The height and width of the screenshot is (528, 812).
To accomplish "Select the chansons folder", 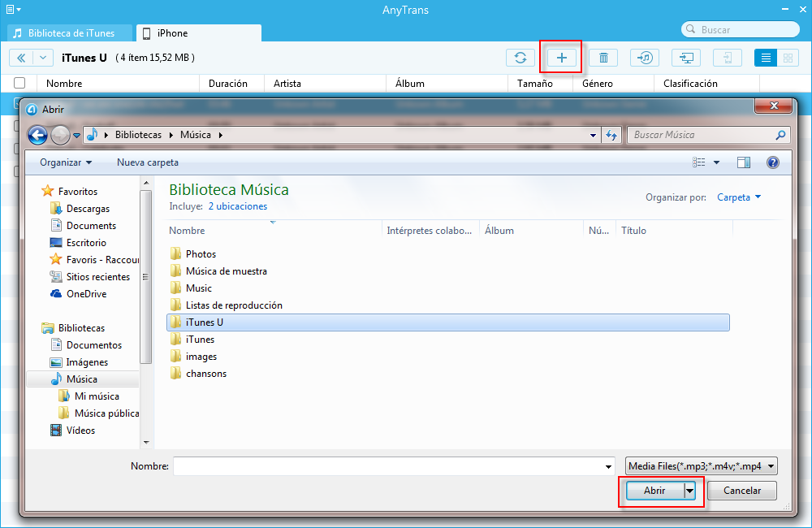I will [x=206, y=374].
